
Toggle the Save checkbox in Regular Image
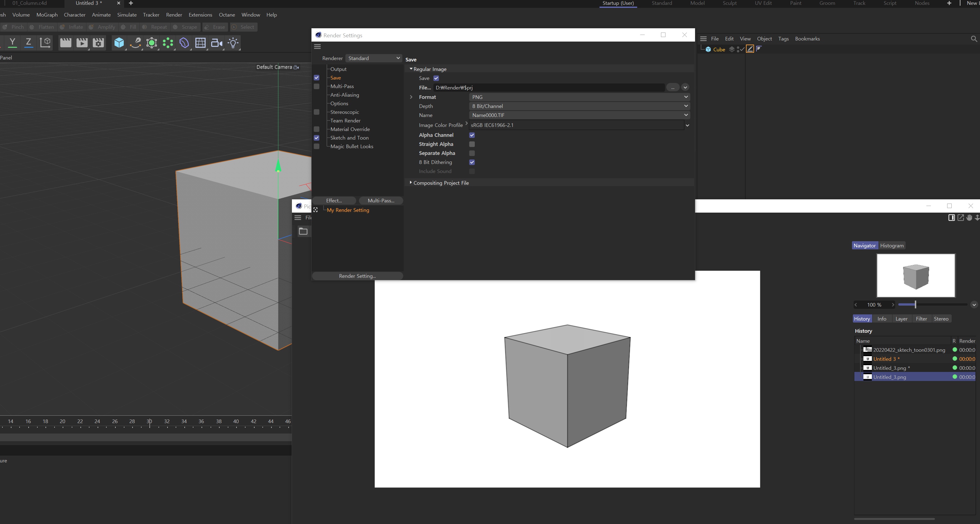(436, 78)
